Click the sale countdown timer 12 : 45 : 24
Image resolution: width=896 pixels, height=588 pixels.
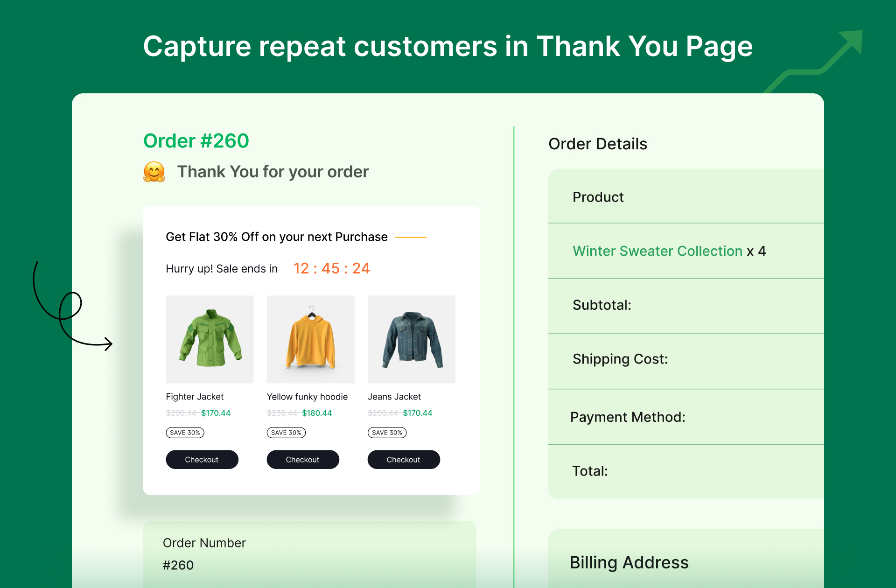point(331,268)
